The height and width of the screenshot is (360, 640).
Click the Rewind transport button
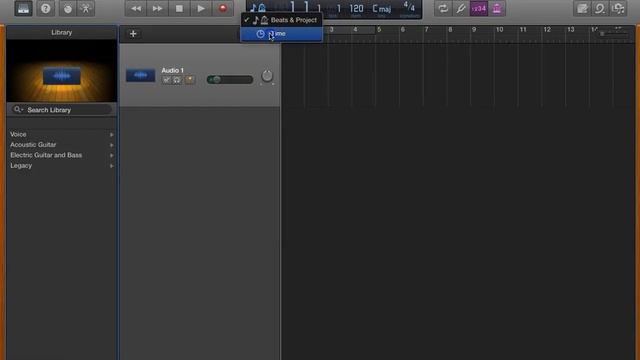(136, 9)
